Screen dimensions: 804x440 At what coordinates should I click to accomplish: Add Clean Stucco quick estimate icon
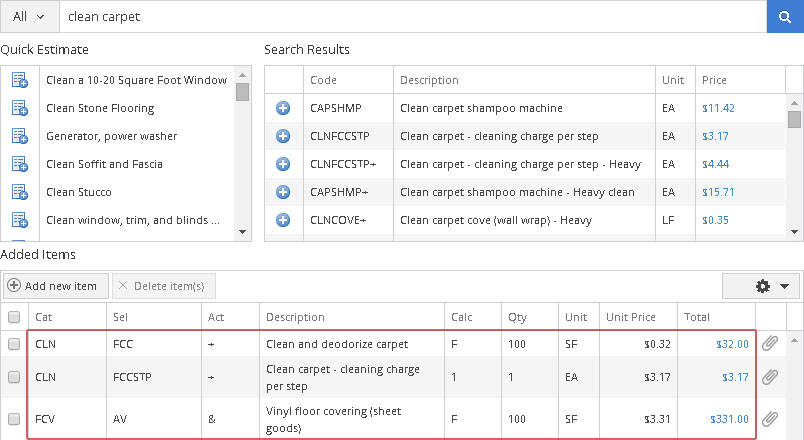point(19,192)
